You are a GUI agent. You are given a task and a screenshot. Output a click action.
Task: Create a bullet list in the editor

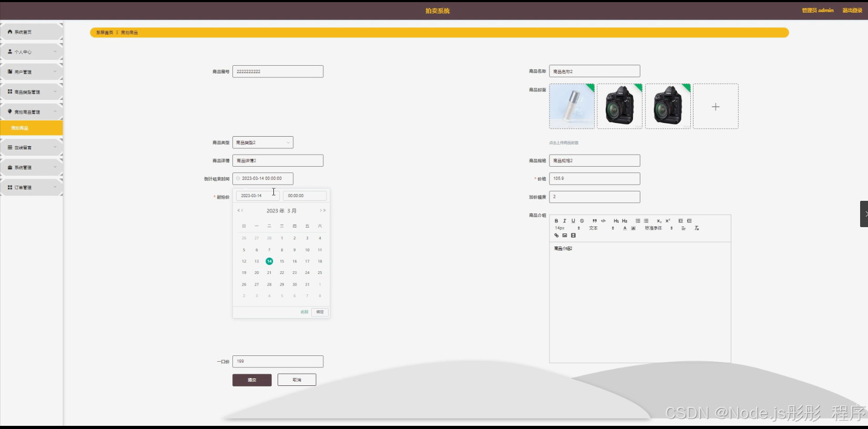coord(646,221)
